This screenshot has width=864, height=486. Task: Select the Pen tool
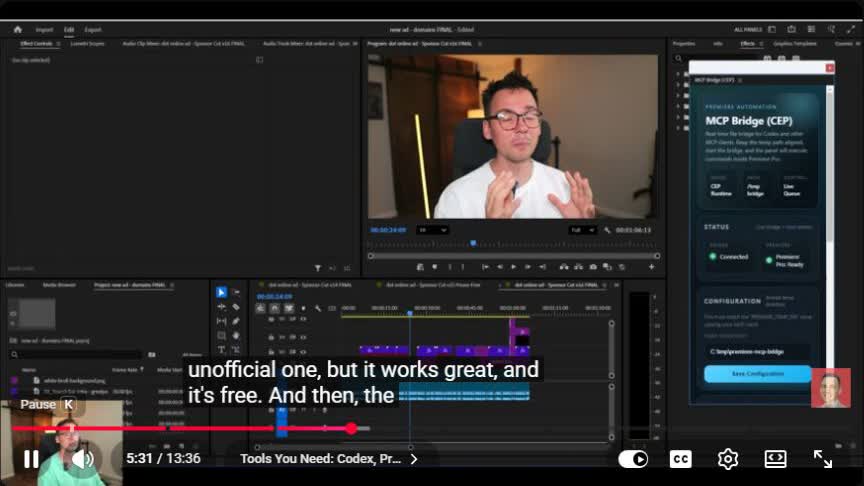coord(236,321)
